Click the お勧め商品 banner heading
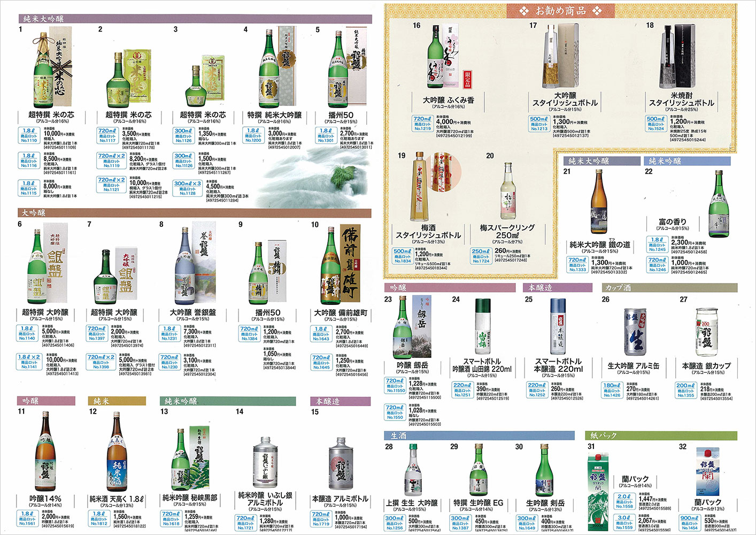Screen dimensions: 756x535 tap(561, 10)
